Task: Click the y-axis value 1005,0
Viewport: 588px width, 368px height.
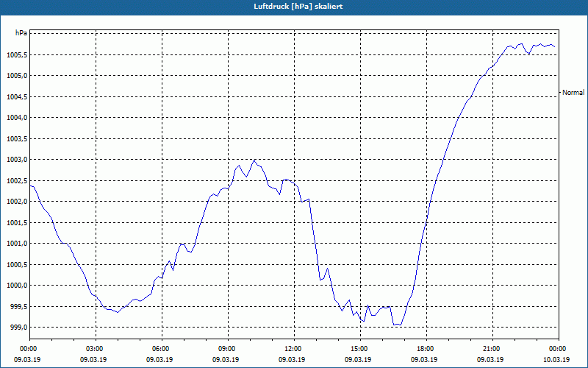Action: (16, 76)
